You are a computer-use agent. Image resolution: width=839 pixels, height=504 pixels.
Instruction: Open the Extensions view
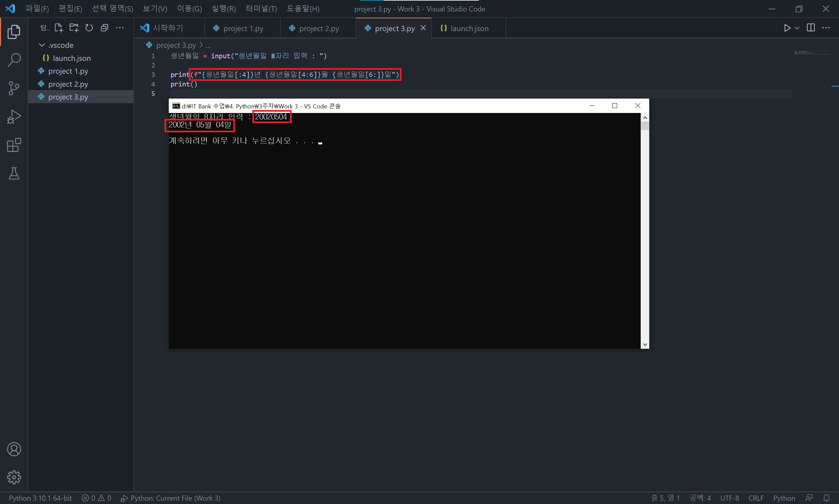[14, 145]
